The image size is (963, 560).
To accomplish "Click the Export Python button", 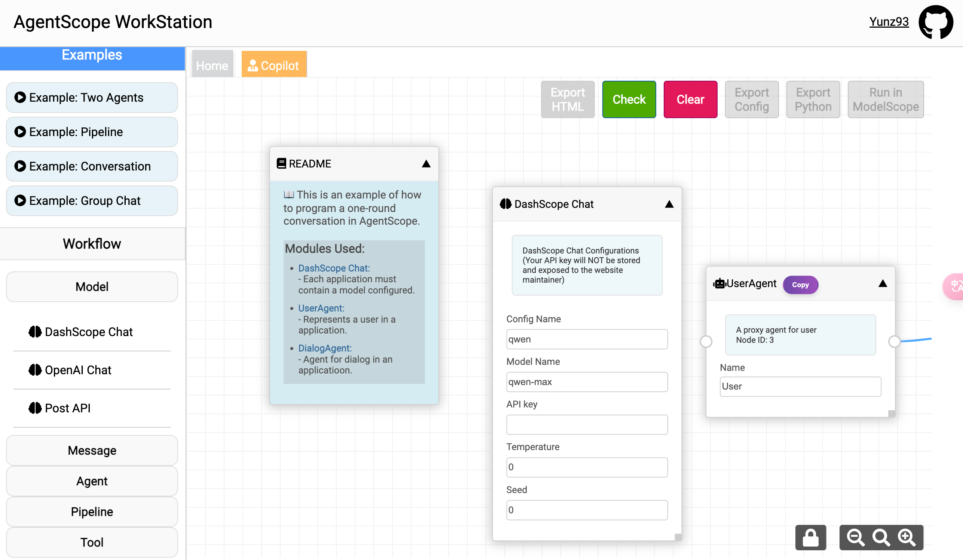I will [813, 99].
